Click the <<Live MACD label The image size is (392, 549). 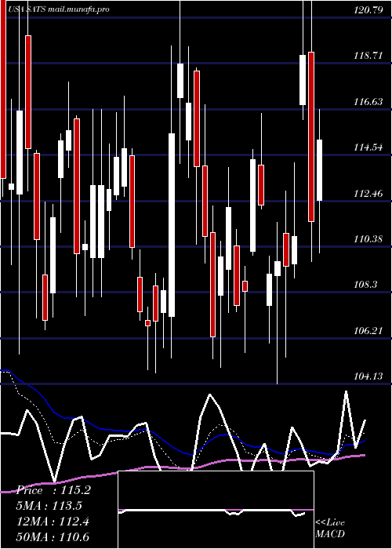(x=330, y=528)
